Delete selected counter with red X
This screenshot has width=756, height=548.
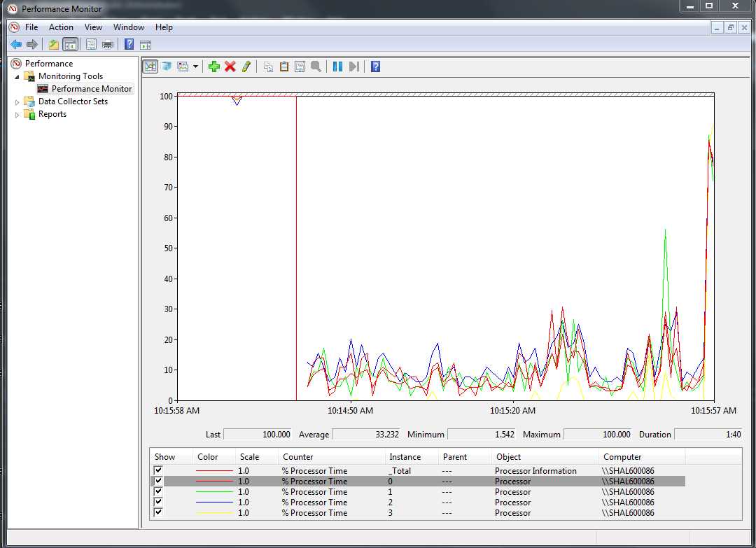point(230,66)
